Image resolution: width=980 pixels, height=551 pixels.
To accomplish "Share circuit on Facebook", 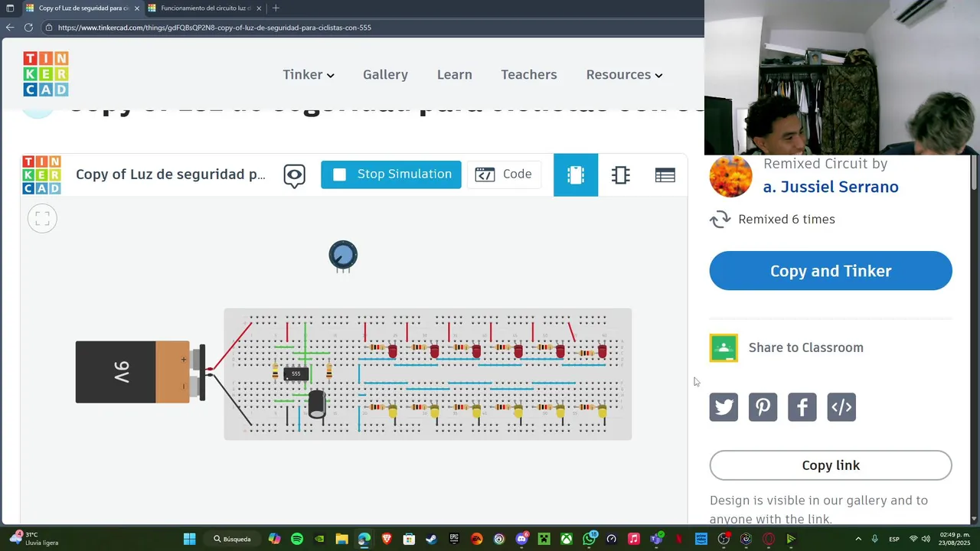I will pos(802,407).
